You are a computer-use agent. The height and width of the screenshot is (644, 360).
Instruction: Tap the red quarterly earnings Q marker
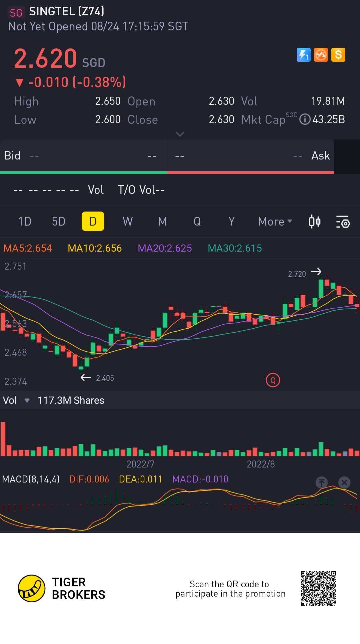point(273,380)
